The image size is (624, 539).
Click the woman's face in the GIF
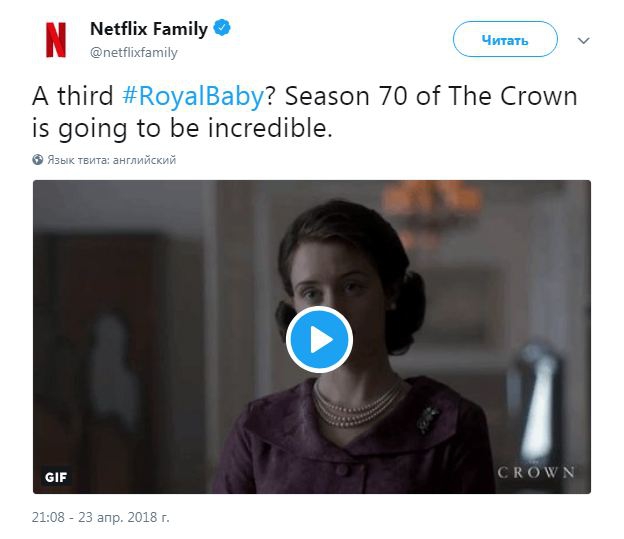[349, 274]
